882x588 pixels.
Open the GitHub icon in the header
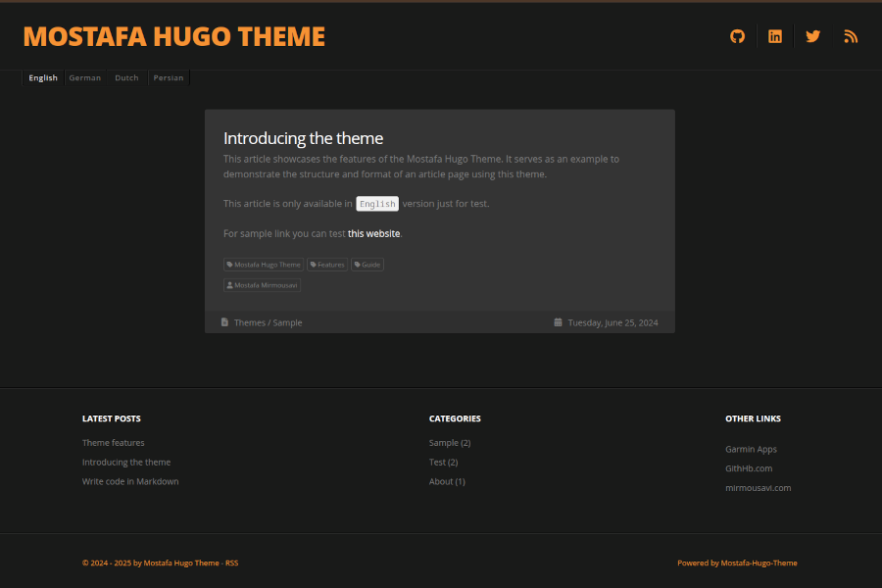point(737,36)
